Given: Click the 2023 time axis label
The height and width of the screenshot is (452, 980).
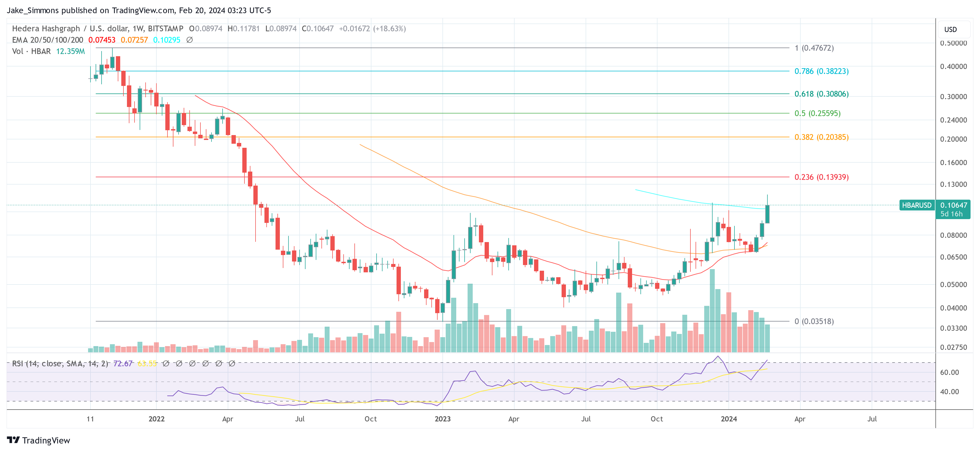Looking at the screenshot, I should (442, 419).
